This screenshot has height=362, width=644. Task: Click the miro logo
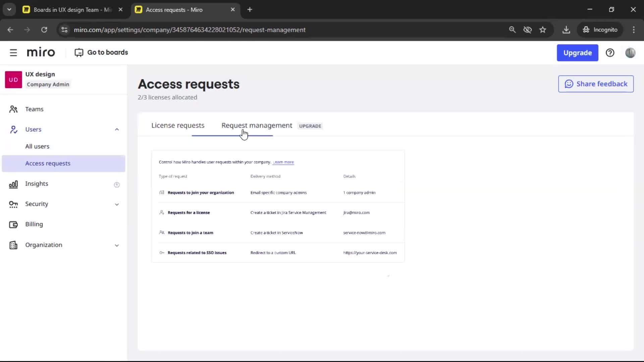[x=41, y=52]
